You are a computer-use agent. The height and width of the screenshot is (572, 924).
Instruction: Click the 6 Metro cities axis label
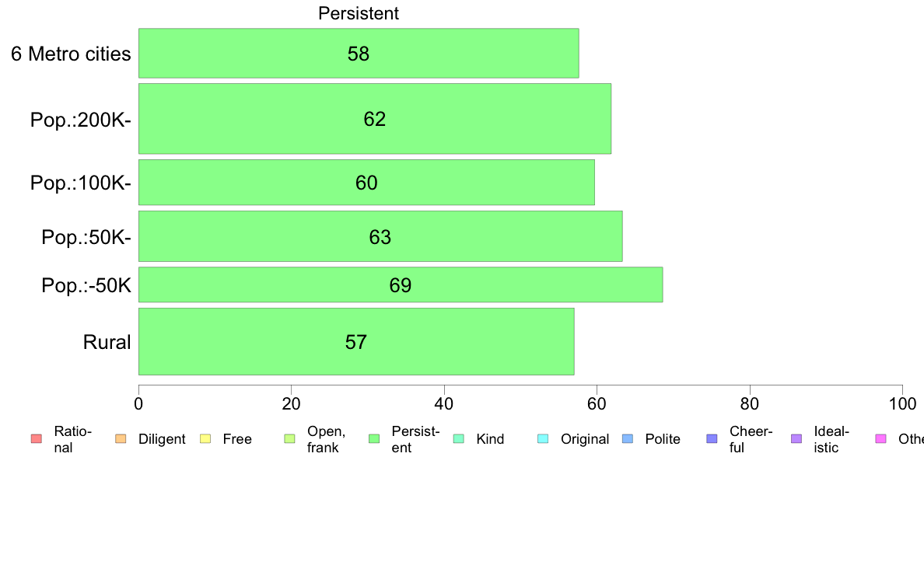(71, 54)
